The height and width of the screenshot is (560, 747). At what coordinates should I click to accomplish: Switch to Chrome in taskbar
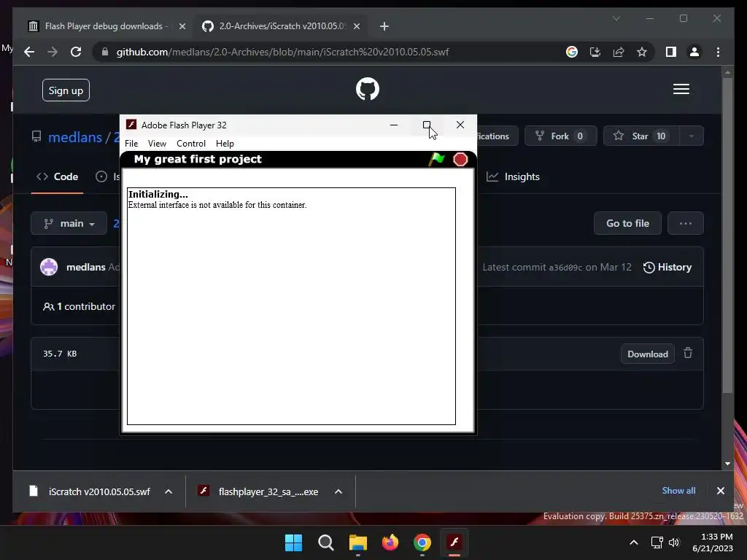[x=422, y=542]
